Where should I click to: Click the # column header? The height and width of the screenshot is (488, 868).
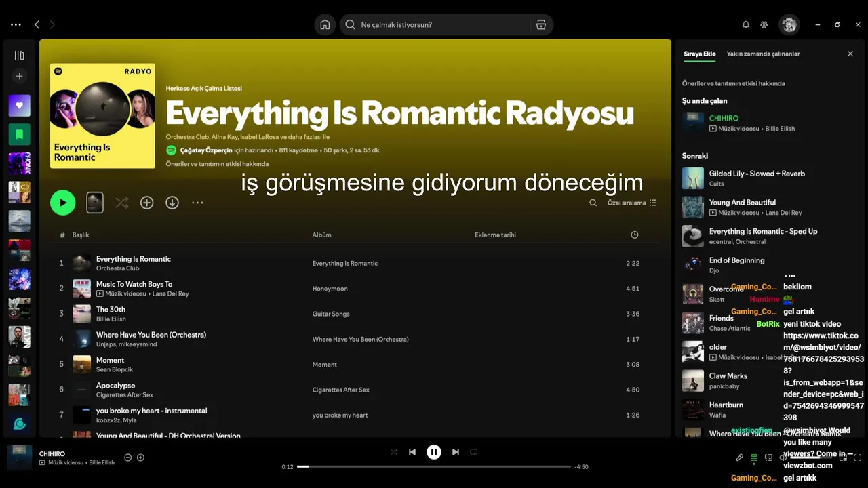point(62,235)
